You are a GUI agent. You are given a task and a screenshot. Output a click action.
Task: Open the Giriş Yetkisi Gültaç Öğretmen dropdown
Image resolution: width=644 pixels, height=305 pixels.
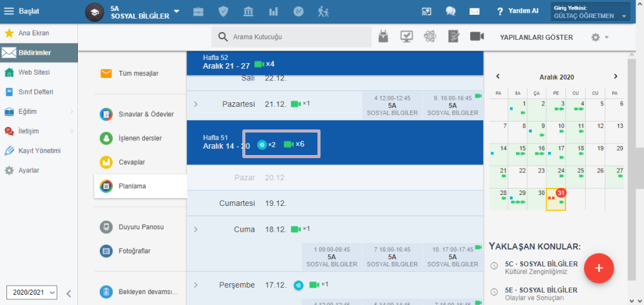click(591, 12)
